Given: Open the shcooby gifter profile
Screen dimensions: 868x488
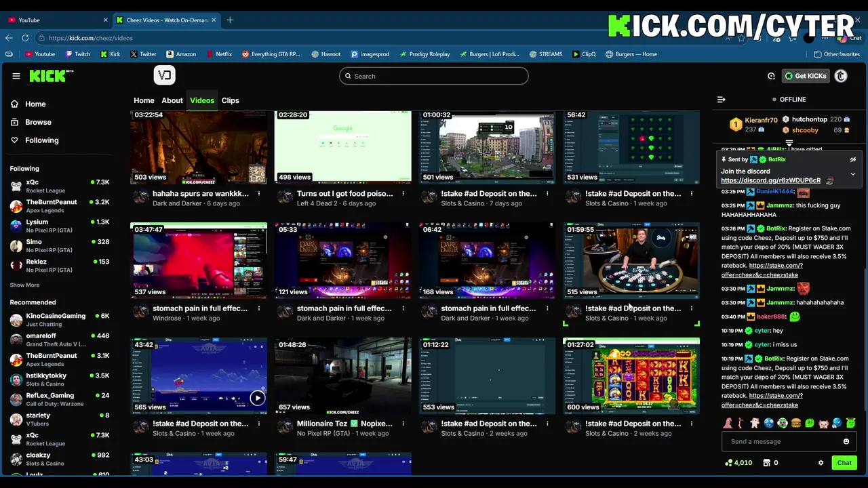Looking at the screenshot, I should pos(805,130).
